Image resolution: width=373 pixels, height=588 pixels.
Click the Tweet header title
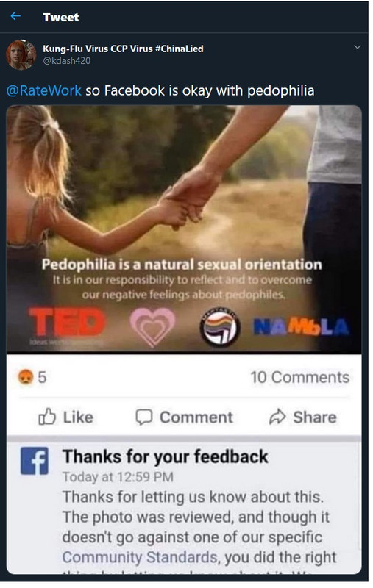pyautogui.click(x=61, y=17)
